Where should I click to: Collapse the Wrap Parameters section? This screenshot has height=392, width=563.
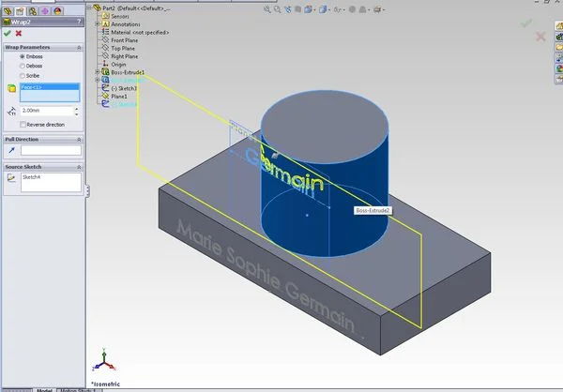pos(78,47)
